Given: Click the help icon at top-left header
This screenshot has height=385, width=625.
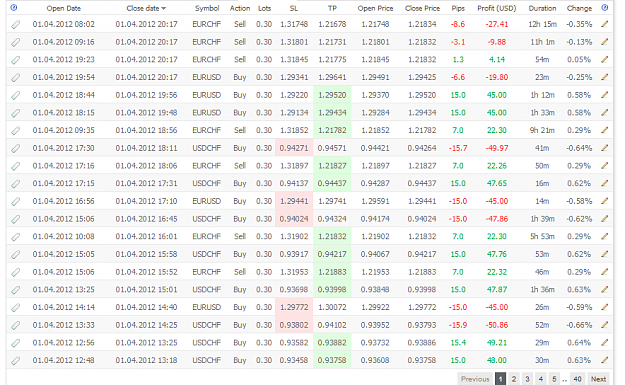Looking at the screenshot, I should tap(14, 8).
